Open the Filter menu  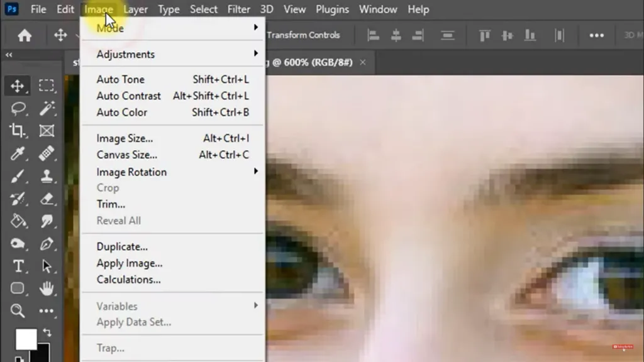pyautogui.click(x=238, y=9)
